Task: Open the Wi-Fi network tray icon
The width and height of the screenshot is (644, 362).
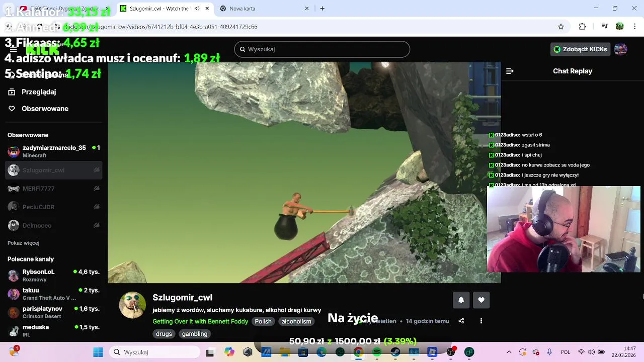Action: pyautogui.click(x=581, y=352)
